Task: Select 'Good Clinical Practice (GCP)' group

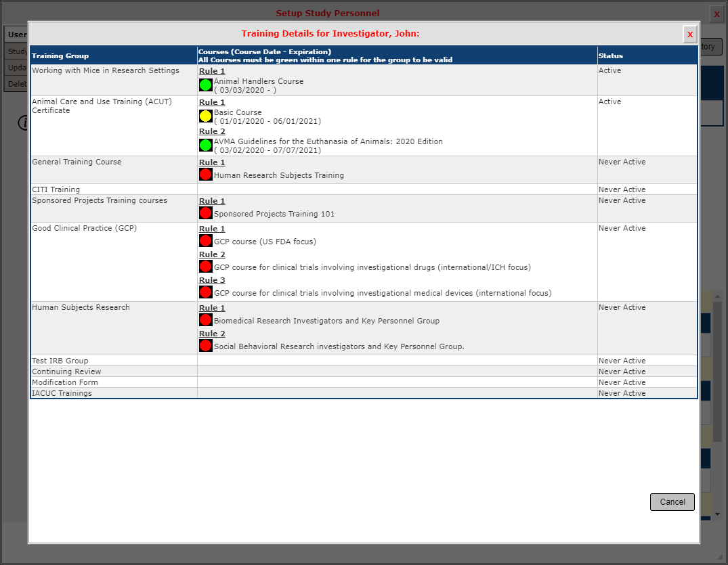Action: tap(84, 228)
